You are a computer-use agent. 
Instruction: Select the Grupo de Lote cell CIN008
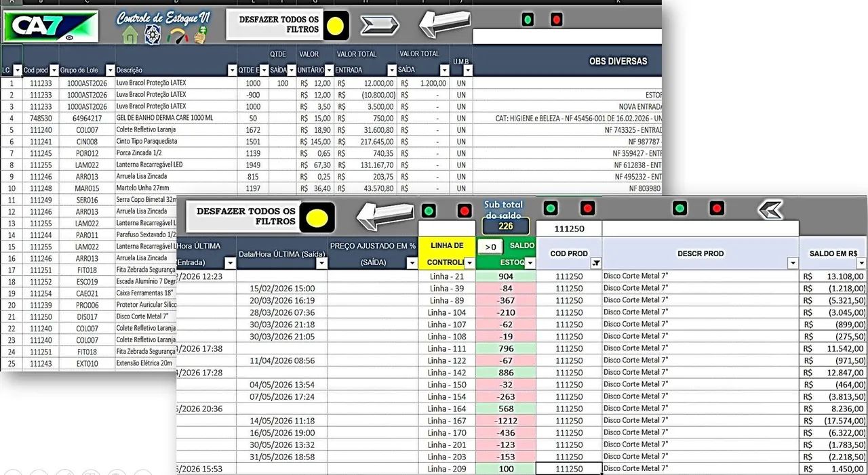point(87,142)
